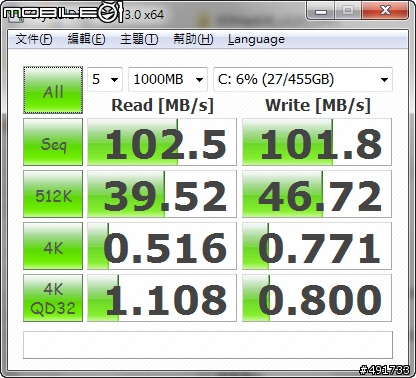Maximize the benchmark window
416x378 pixels.
348,11
